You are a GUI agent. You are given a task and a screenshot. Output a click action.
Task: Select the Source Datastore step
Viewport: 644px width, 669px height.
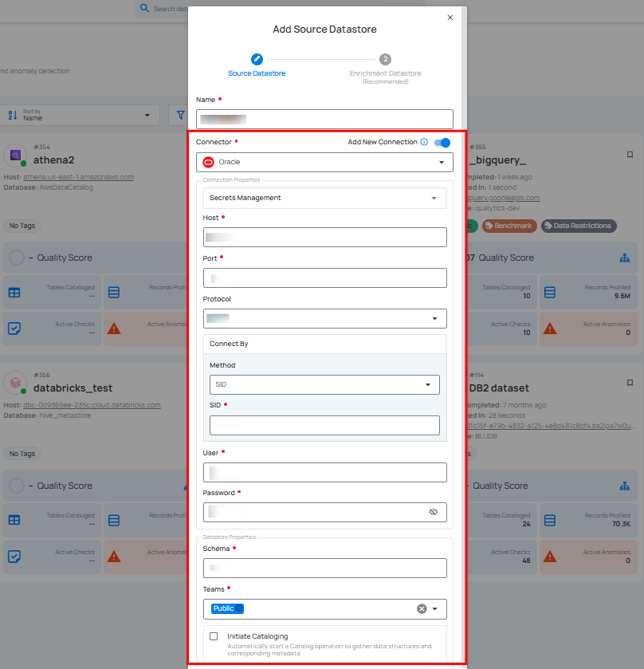[x=257, y=59]
